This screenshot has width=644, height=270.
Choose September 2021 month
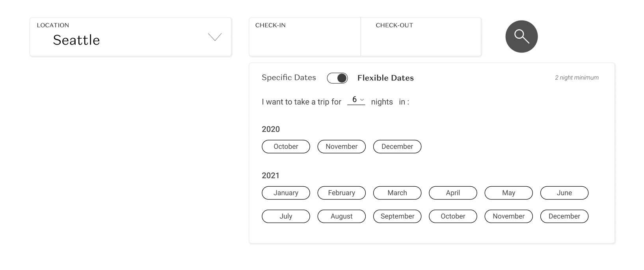397,216
